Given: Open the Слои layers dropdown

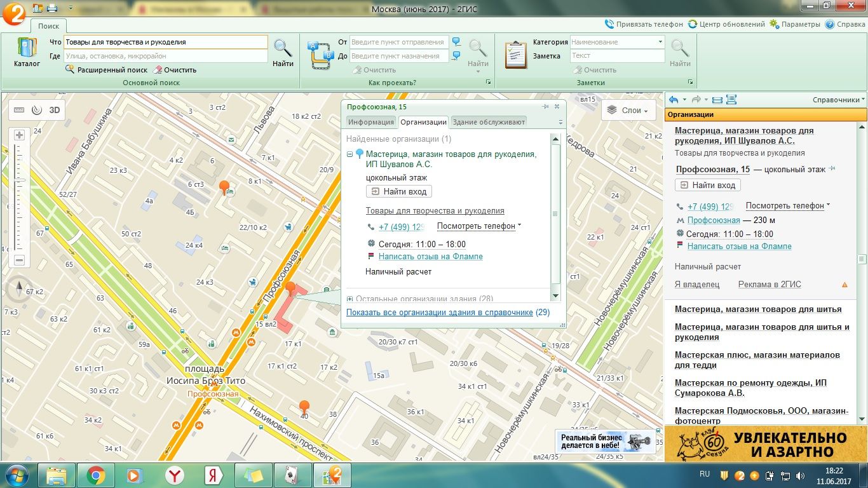Looking at the screenshot, I should click(628, 110).
